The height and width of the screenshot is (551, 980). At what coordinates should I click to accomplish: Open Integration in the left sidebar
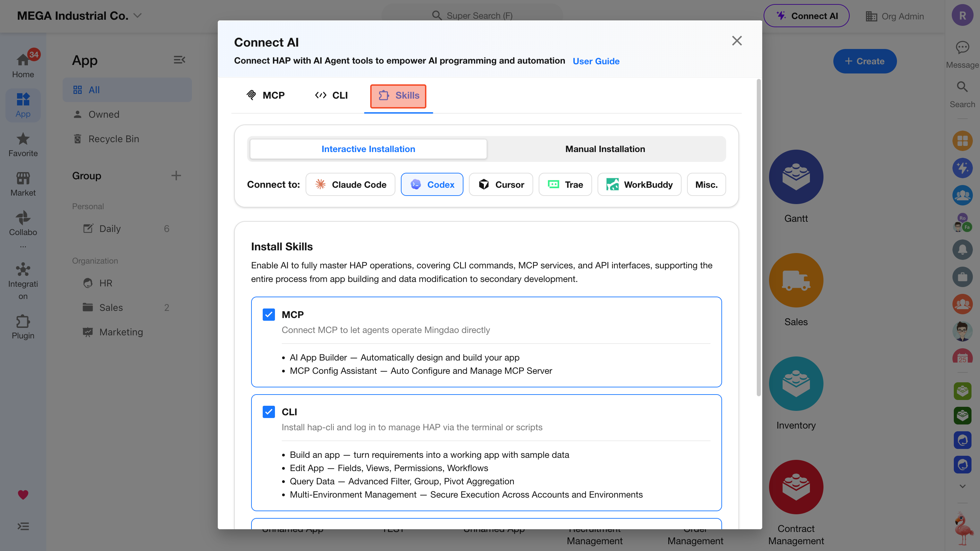tap(23, 281)
